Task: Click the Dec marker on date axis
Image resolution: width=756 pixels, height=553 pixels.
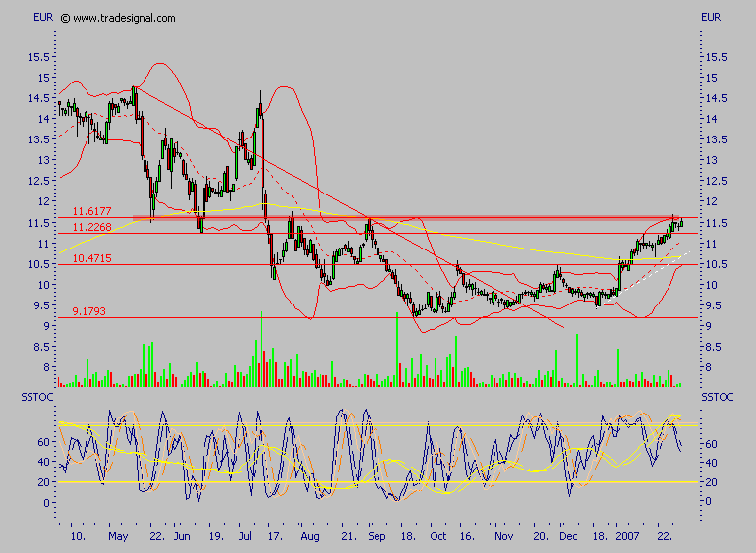Action: (566, 538)
